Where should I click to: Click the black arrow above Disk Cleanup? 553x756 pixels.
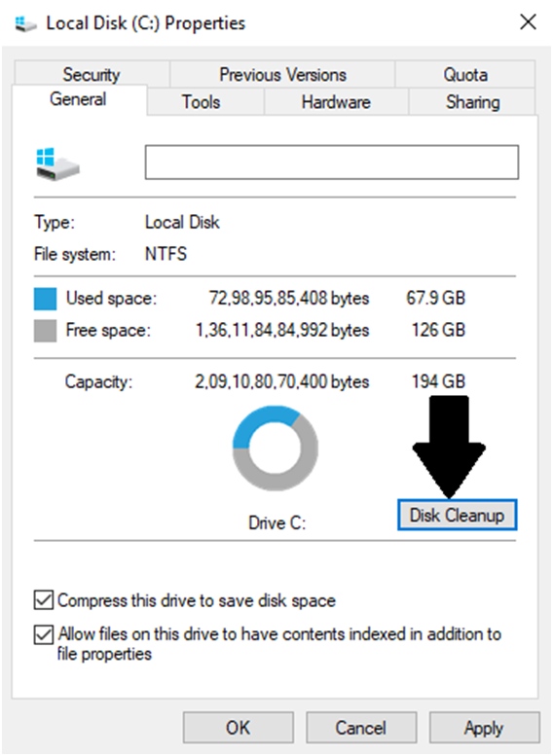449,447
